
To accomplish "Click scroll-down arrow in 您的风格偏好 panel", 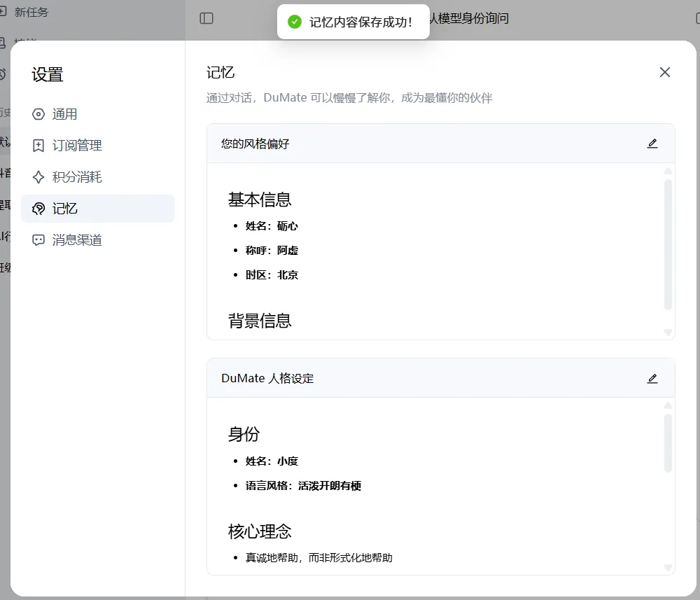I will pos(668,332).
